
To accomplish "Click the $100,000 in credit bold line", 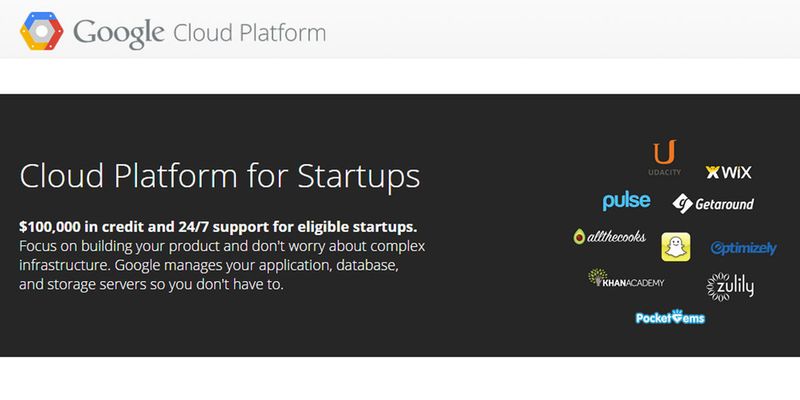I will coord(218,227).
